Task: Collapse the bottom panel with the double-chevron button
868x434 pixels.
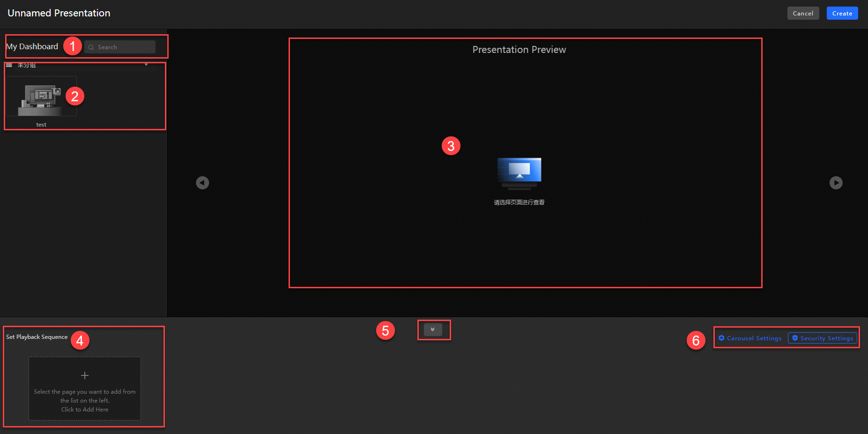Action: click(x=433, y=329)
